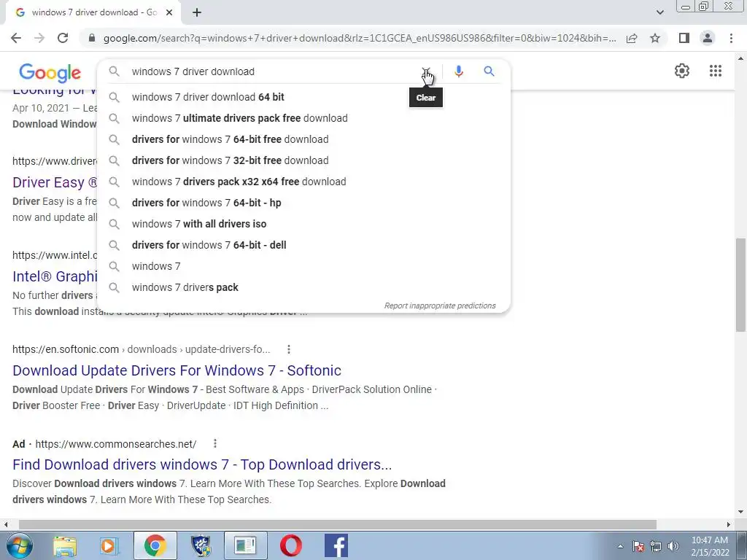This screenshot has height=560, width=747.
Task: Click the padlock site info icon
Action: point(92,38)
